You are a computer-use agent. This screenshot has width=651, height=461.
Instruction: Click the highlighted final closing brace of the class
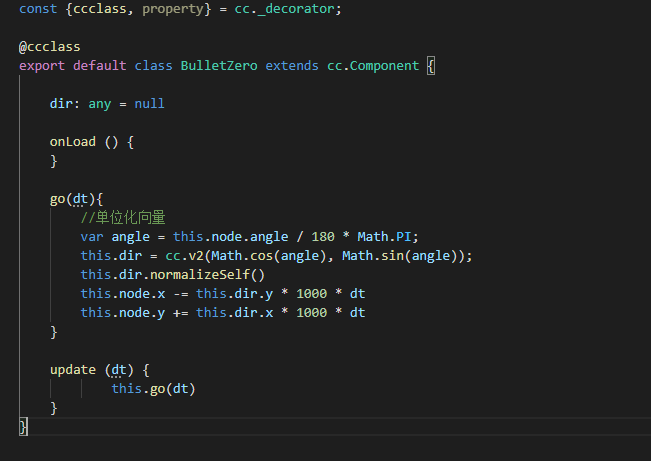coord(23,427)
